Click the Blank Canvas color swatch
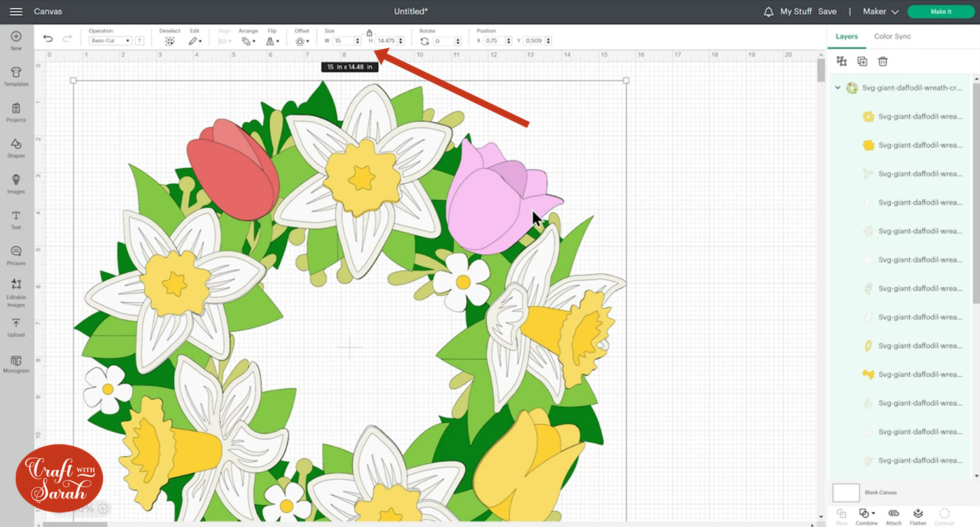Viewport: 980px width, 527px height. pos(846,492)
